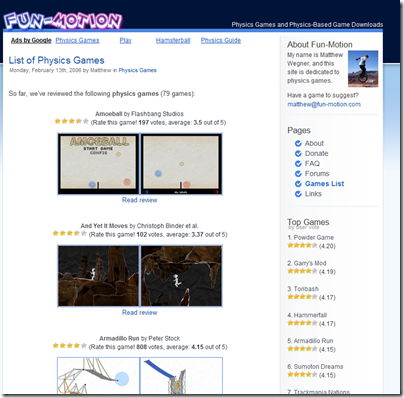Image resolution: width=404 pixels, height=398 pixels.
Task: Click Amoeball by Flashbang Studios title
Action: [139, 114]
